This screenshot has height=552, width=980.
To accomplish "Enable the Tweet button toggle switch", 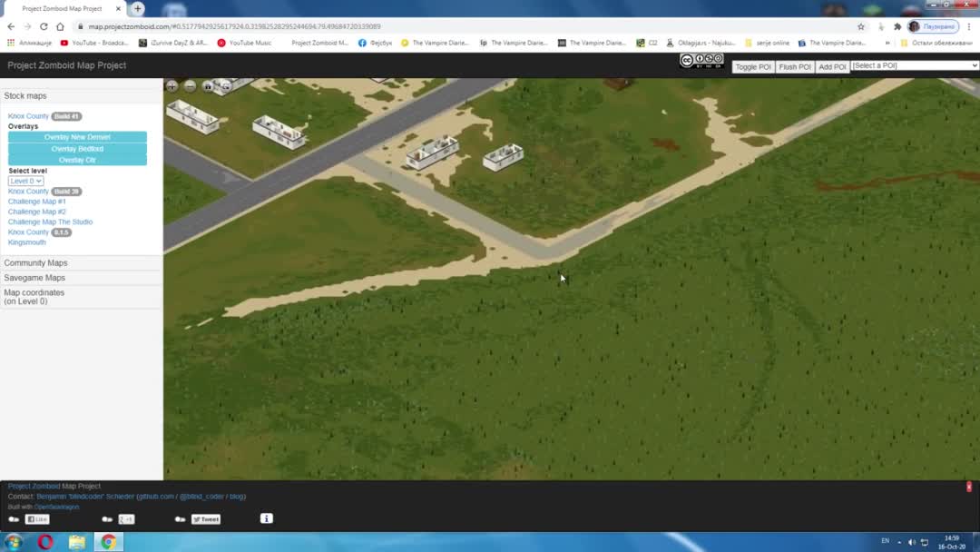I will tap(180, 519).
